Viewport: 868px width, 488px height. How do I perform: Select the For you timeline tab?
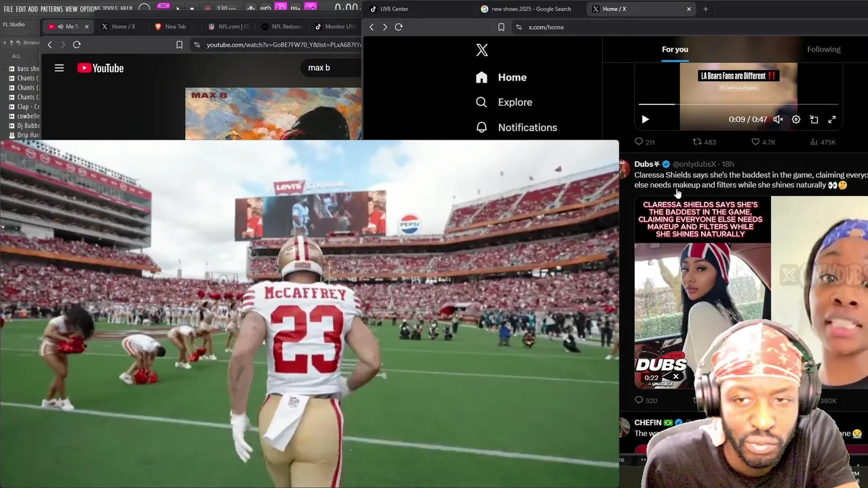point(675,49)
